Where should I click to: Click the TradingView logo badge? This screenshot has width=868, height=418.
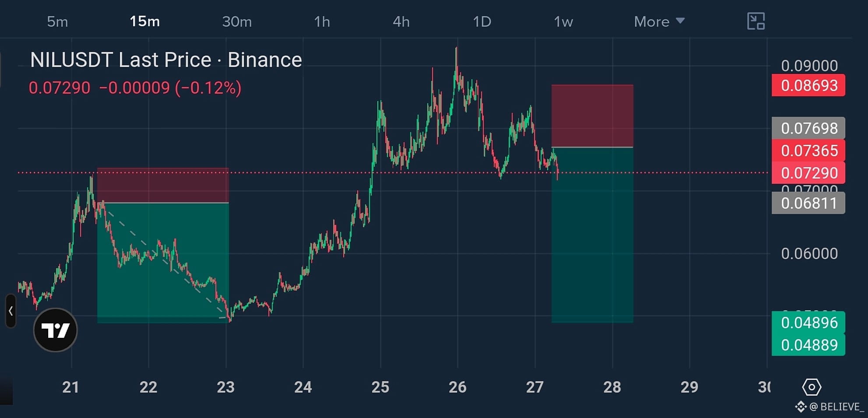56,330
